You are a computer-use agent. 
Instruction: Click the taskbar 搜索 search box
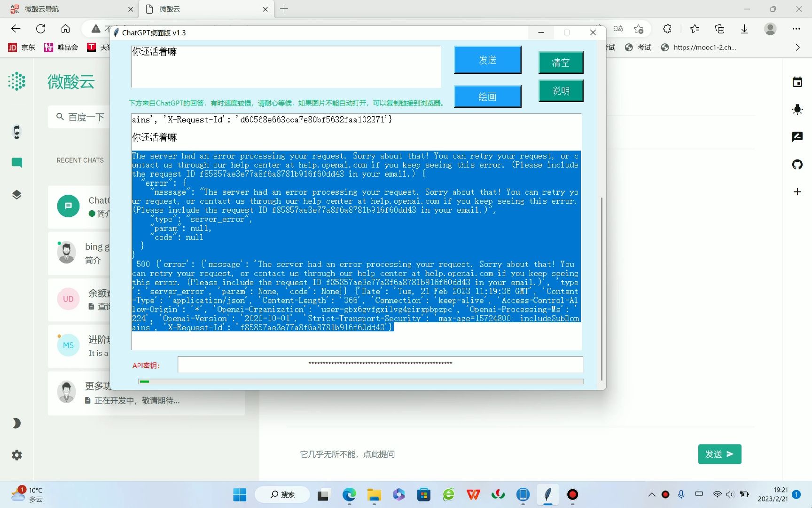pyautogui.click(x=282, y=494)
